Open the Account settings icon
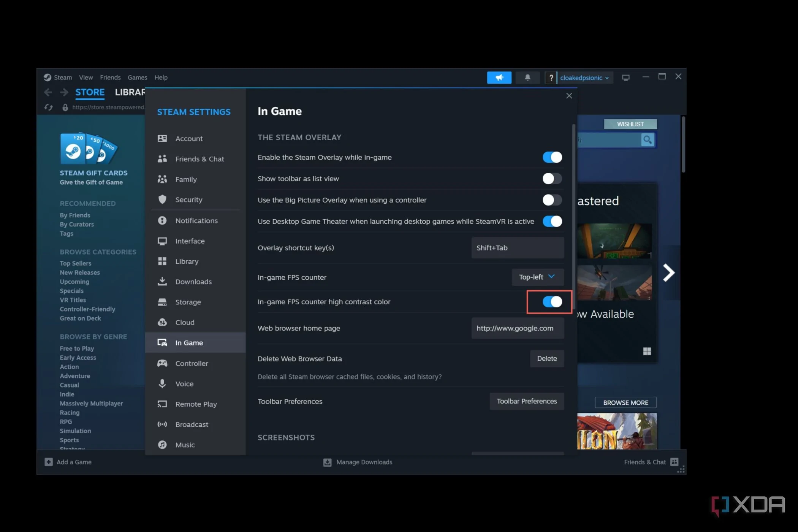This screenshot has width=798, height=532. 162,138
